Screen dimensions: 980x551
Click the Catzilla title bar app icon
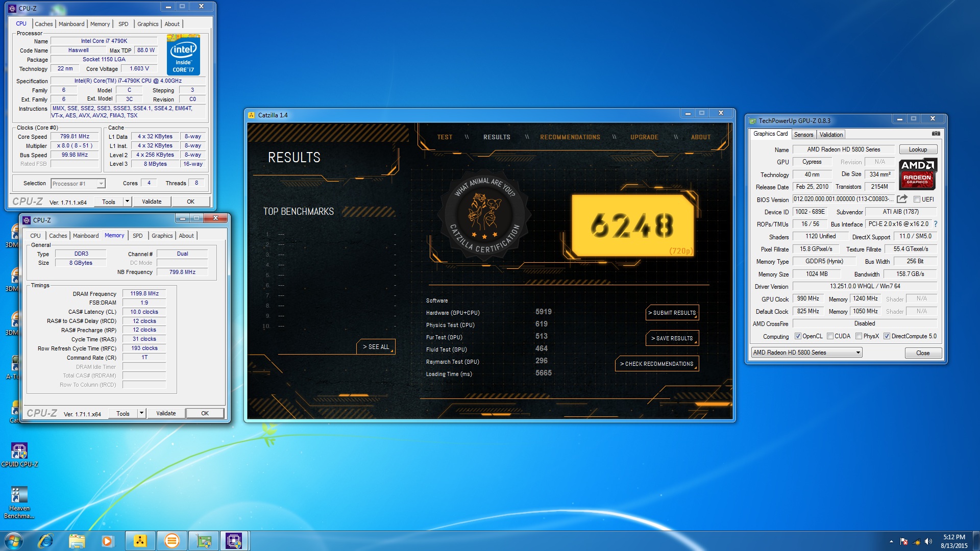pyautogui.click(x=252, y=115)
